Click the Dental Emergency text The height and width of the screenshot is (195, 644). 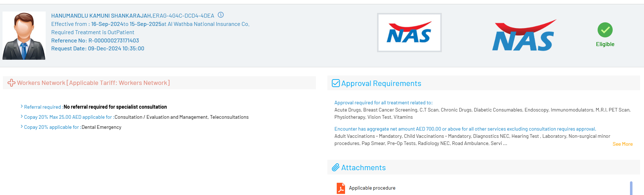click(x=101, y=127)
